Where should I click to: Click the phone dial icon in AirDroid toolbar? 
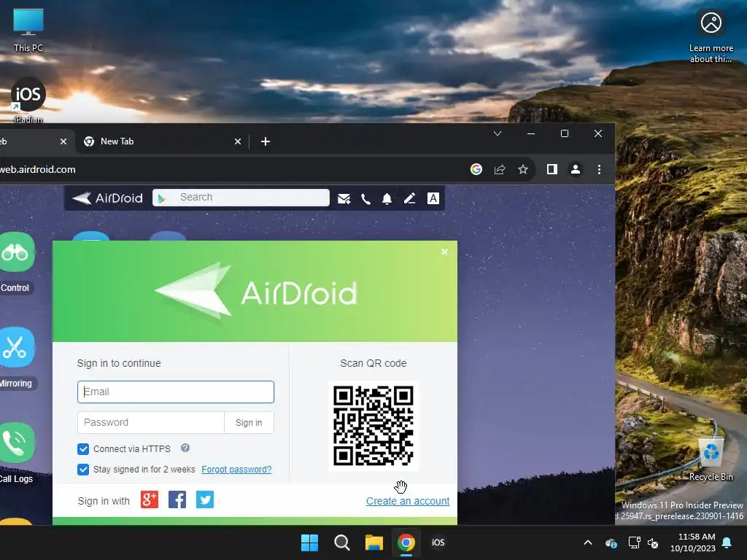[365, 198]
